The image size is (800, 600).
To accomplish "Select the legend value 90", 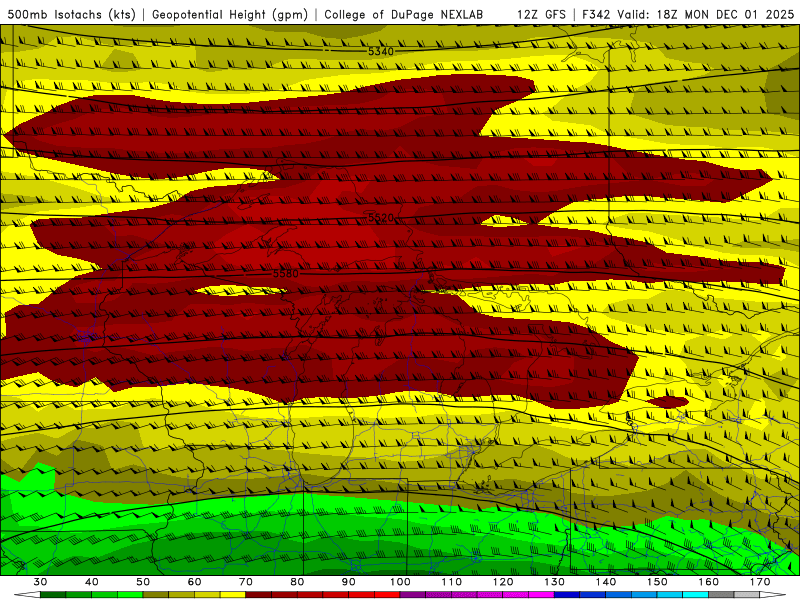I will pos(349,582).
